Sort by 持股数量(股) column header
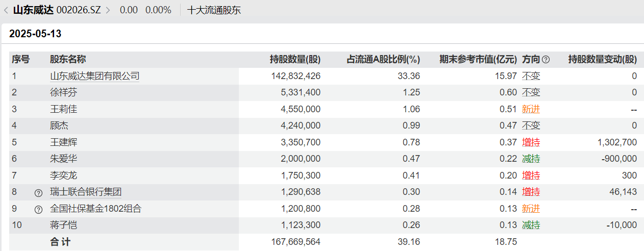Image resolution: width=644 pixels, height=251 pixels. pos(295,60)
